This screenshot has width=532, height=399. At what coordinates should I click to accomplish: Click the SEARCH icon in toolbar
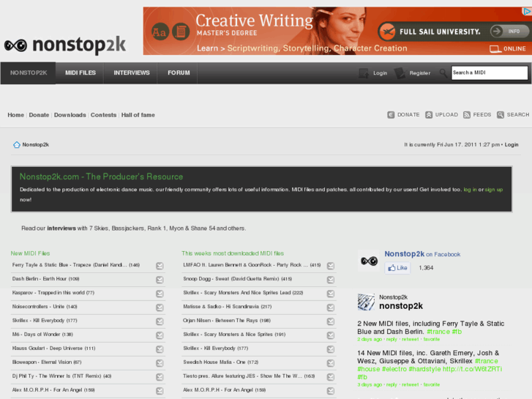pyautogui.click(x=501, y=115)
